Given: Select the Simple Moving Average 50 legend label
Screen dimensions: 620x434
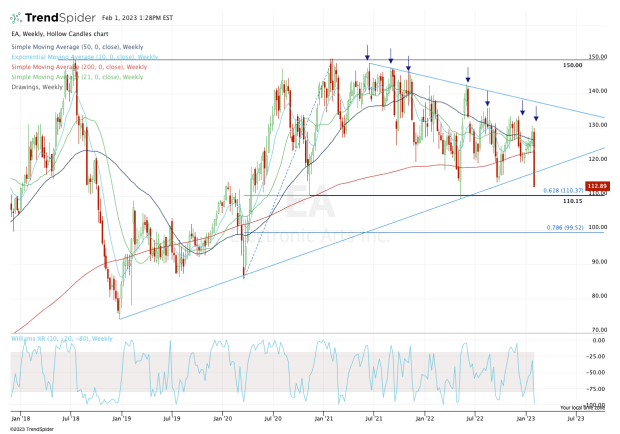Looking at the screenshot, I should point(77,47).
